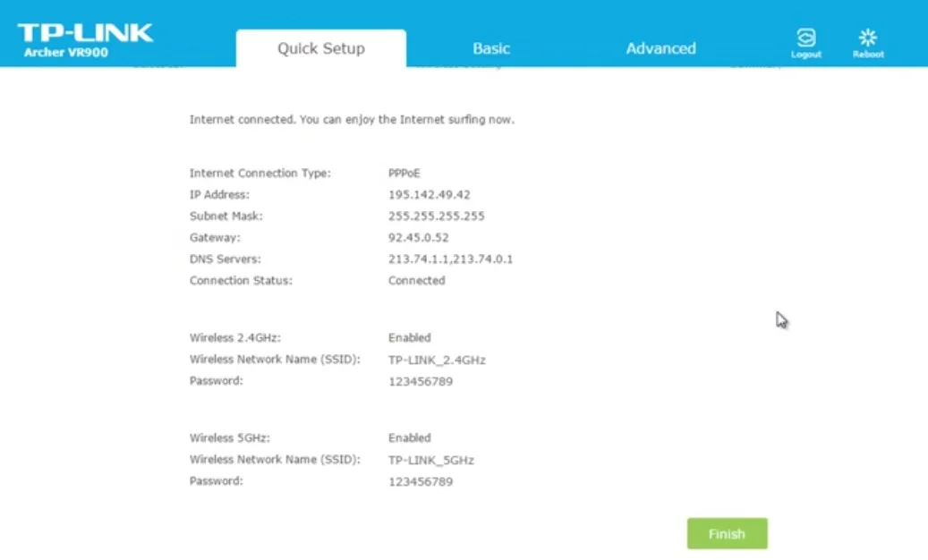Click the Connected status value
Viewport: 928px width, 560px height.
417,280
